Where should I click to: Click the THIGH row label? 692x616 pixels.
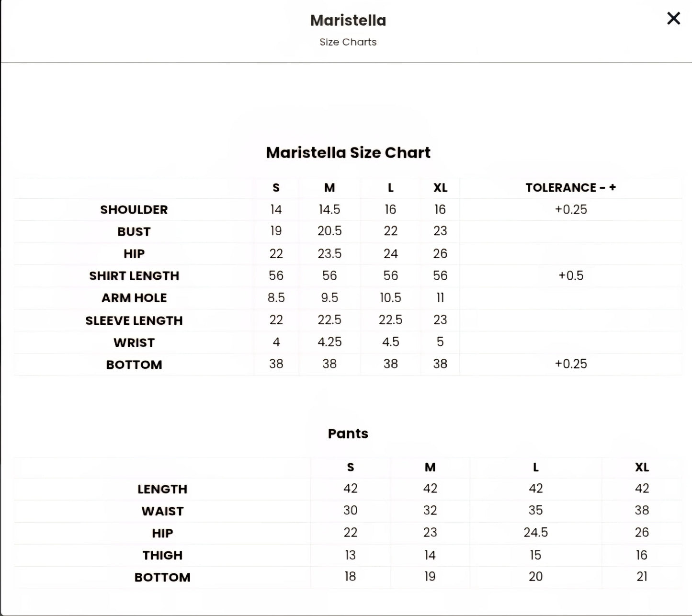pyautogui.click(x=162, y=555)
